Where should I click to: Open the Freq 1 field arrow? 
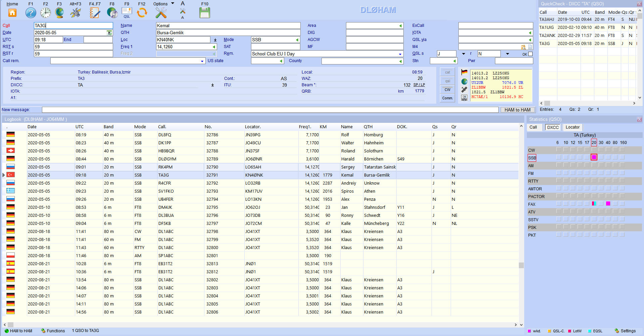pos(214,47)
